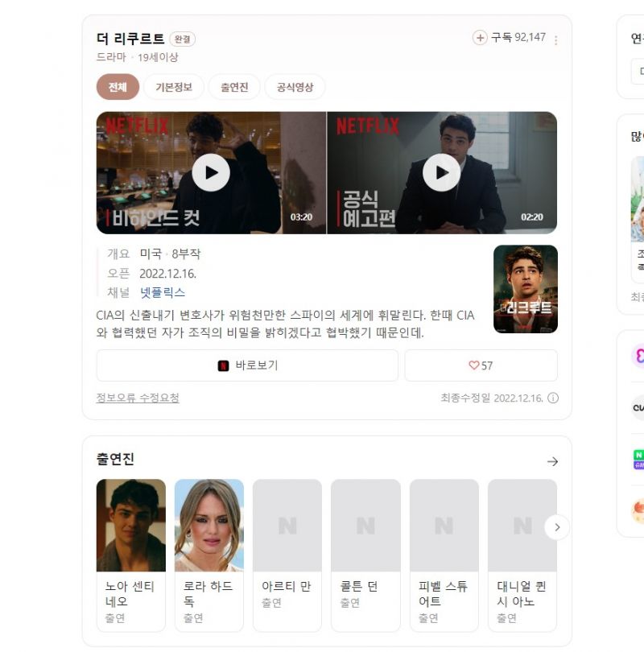Image resolution: width=644 pixels, height=652 pixels.
Task: Click the 최종수정일 2022.12.16. text
Action: pos(492,398)
